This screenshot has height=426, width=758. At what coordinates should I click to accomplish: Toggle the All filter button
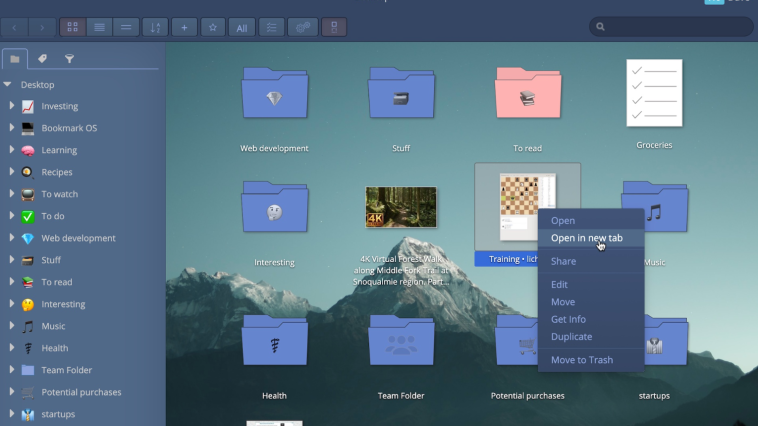pyautogui.click(x=242, y=28)
